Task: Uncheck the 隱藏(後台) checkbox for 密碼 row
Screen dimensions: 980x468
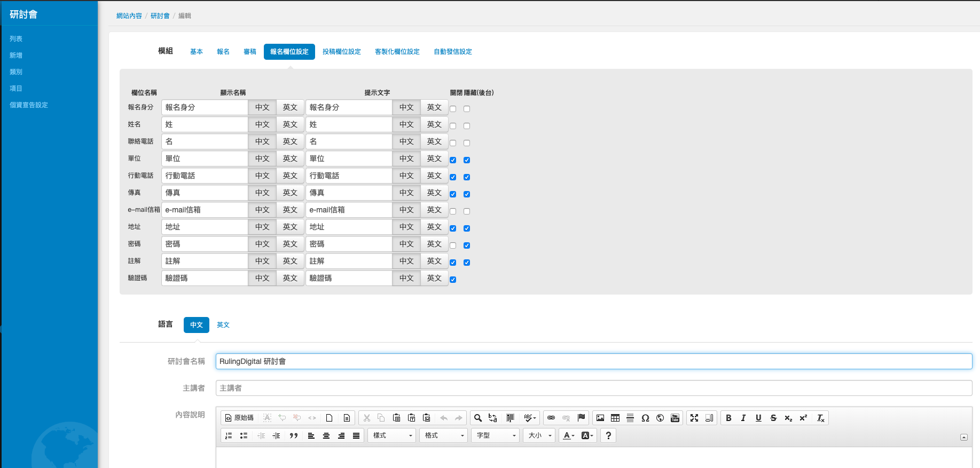Action: pos(467,245)
